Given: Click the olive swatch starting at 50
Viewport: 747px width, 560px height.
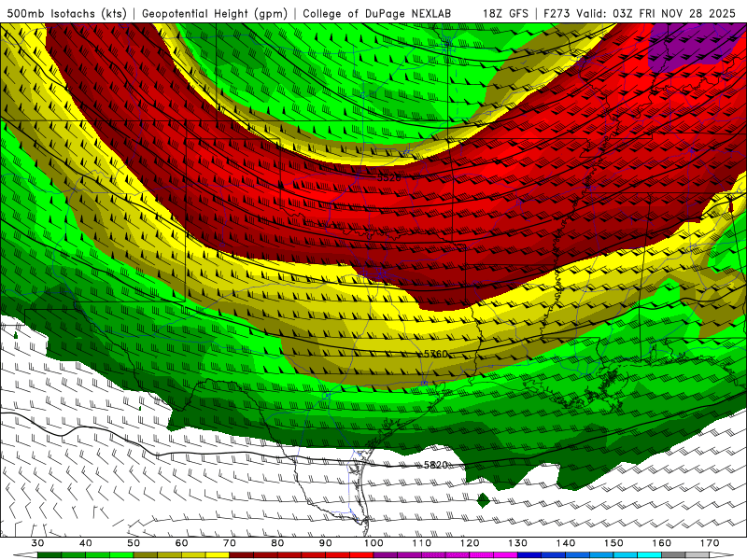Looking at the screenshot, I should coord(146,555).
